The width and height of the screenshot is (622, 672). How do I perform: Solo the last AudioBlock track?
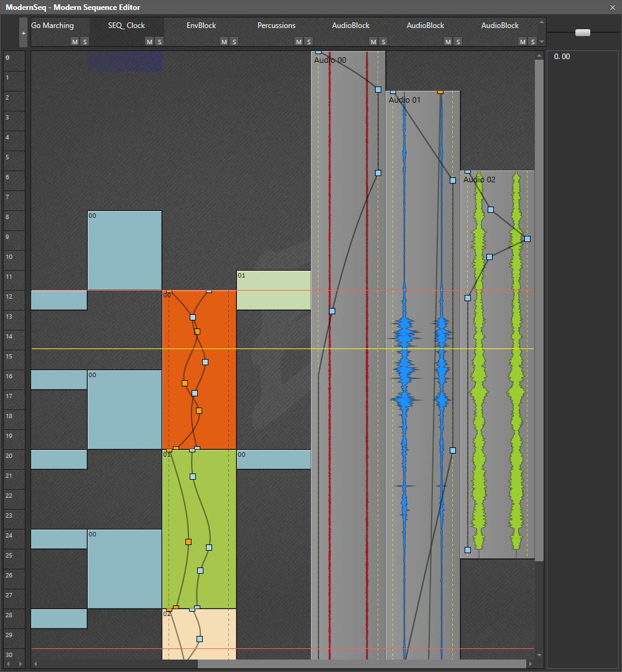click(532, 42)
